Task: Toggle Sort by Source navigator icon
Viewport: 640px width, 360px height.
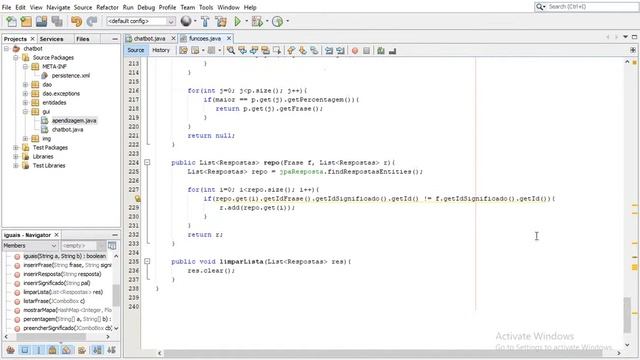Action: coord(111,350)
